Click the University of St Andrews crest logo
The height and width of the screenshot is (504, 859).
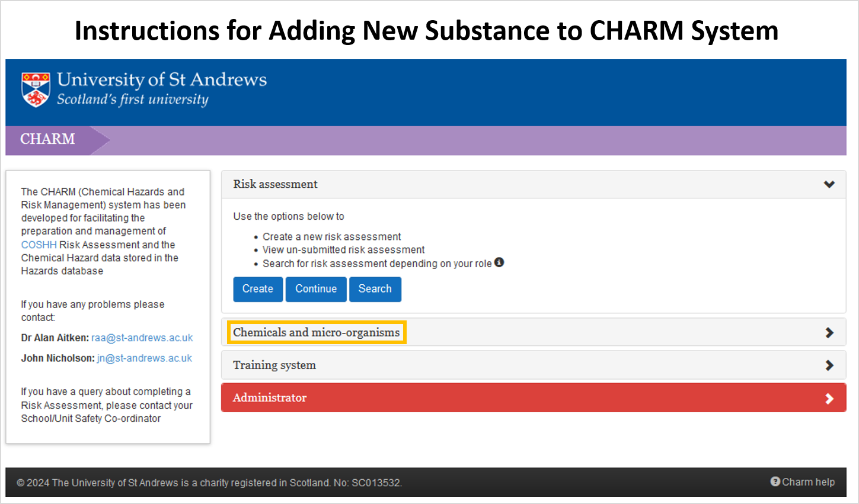[x=34, y=89]
